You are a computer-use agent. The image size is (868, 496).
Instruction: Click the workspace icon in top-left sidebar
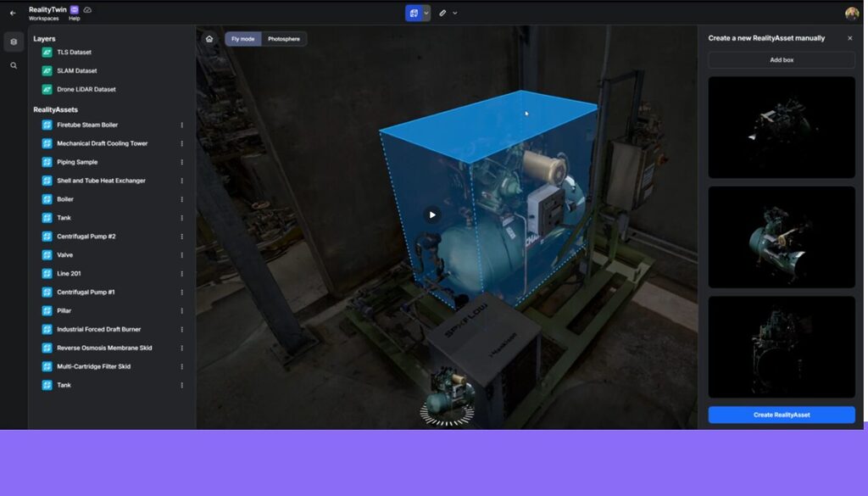click(12, 41)
